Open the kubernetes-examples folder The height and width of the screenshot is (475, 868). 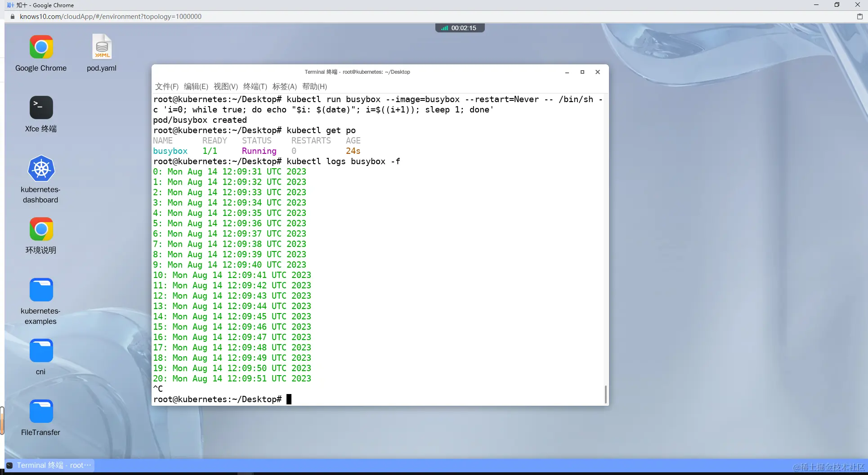pyautogui.click(x=41, y=289)
